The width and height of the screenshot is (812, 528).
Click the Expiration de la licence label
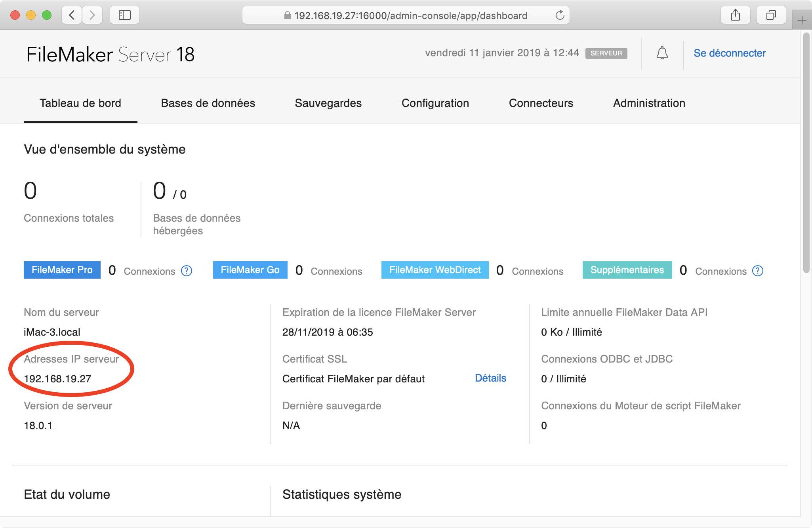[379, 312]
